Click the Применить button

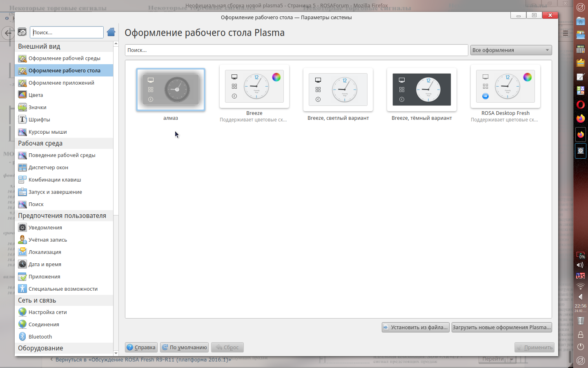pyautogui.click(x=535, y=347)
